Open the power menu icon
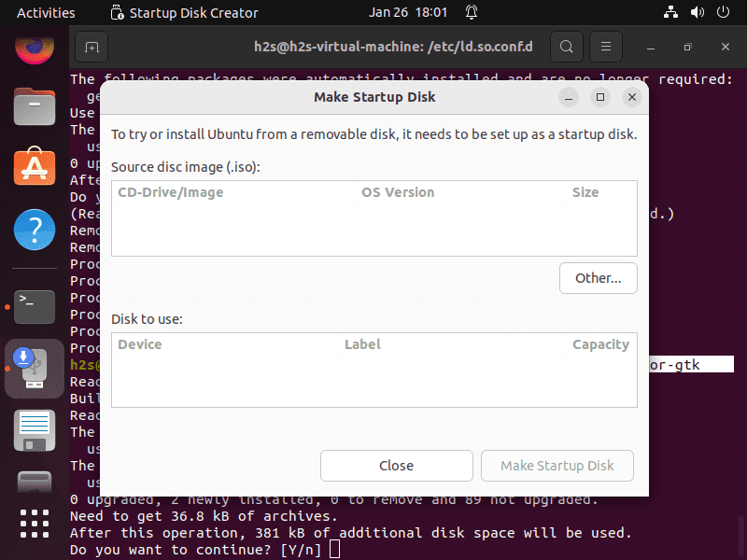 click(x=723, y=12)
